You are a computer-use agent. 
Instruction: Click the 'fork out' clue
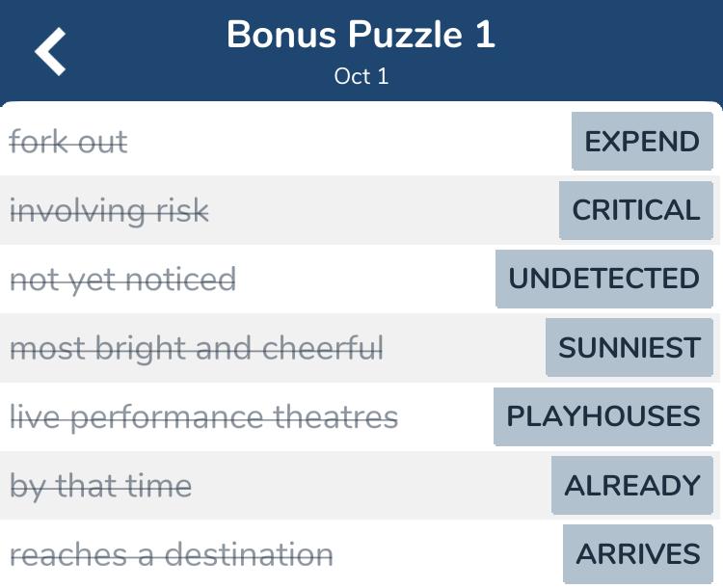(x=68, y=143)
